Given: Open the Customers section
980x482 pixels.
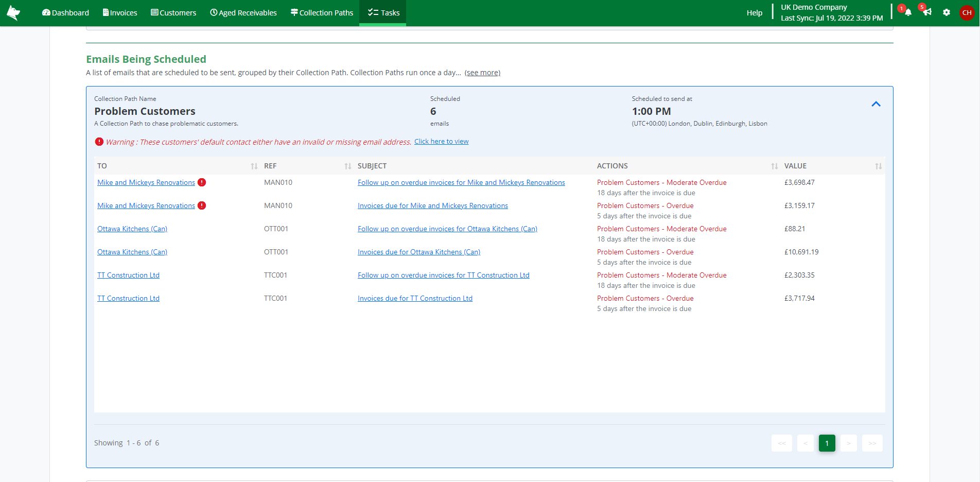Looking at the screenshot, I should 173,13.
